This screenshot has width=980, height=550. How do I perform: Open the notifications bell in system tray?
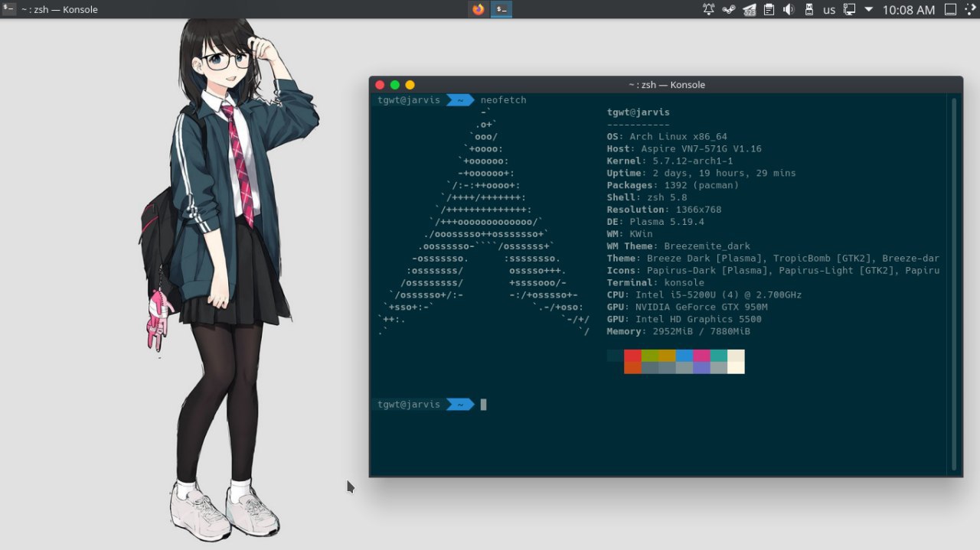click(708, 10)
